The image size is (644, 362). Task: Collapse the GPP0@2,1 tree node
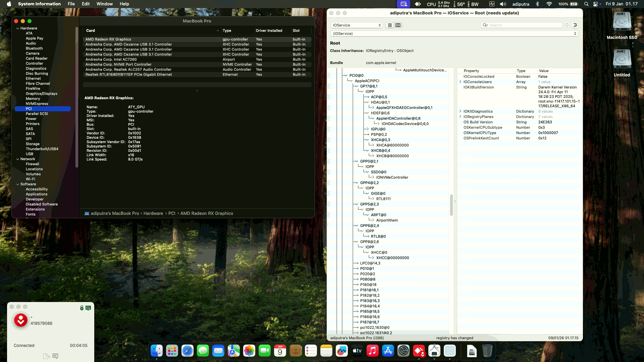point(357,161)
